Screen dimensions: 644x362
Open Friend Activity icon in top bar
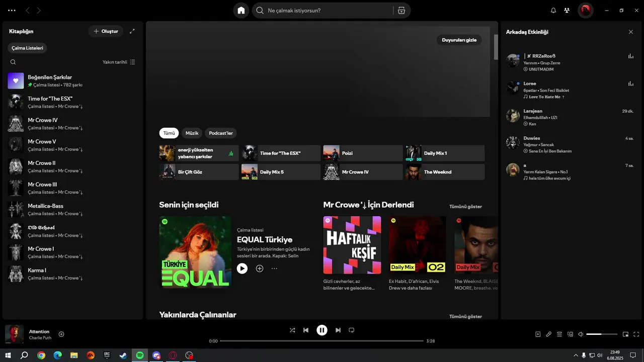click(x=567, y=11)
